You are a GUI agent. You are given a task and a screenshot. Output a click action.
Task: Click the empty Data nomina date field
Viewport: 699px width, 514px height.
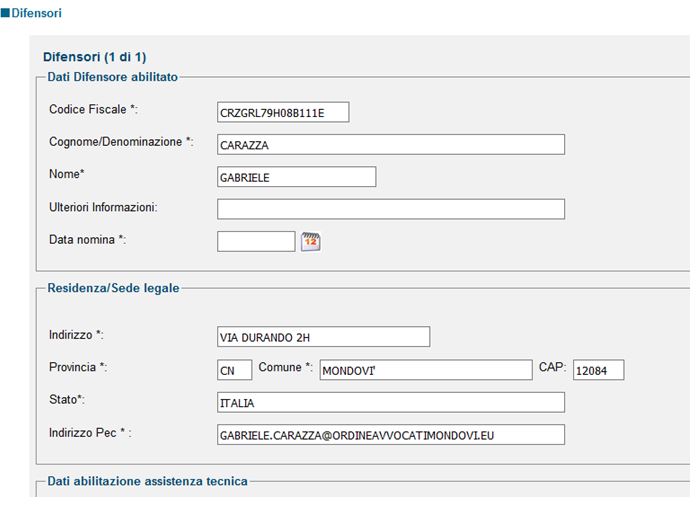[256, 241]
